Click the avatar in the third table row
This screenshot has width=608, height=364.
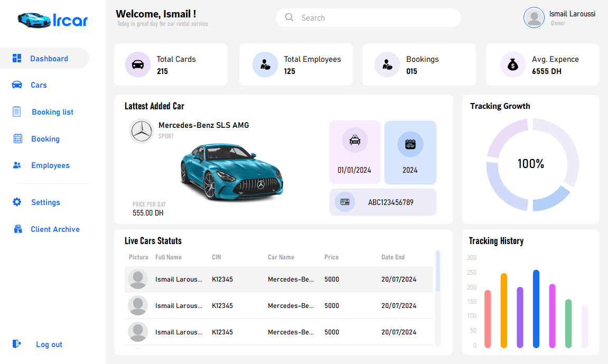tap(138, 332)
